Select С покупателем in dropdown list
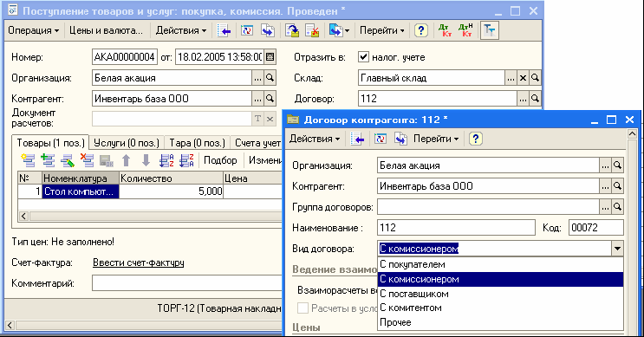This screenshot has height=337, width=644. pos(500,265)
